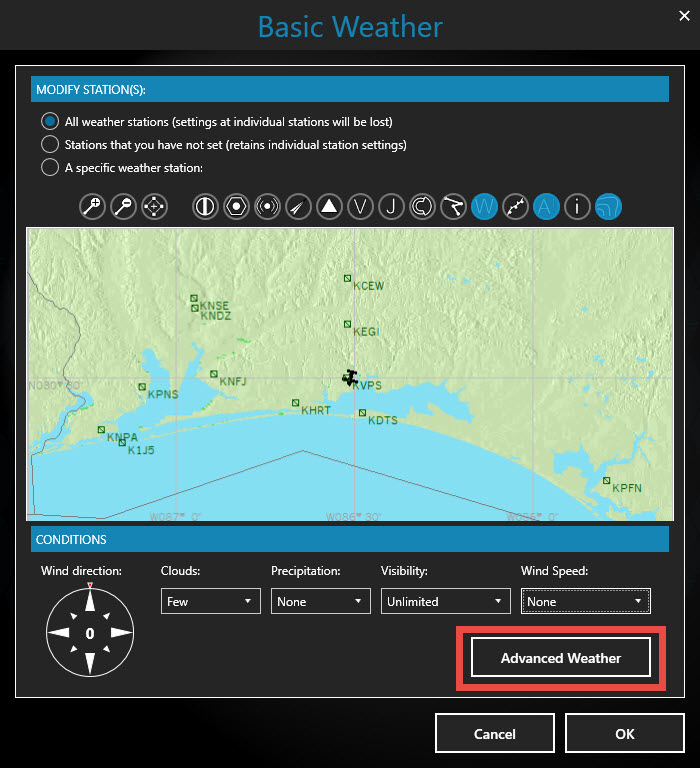Select KNSE weather station marker
Image resolution: width=700 pixels, height=768 pixels.
click(x=194, y=298)
